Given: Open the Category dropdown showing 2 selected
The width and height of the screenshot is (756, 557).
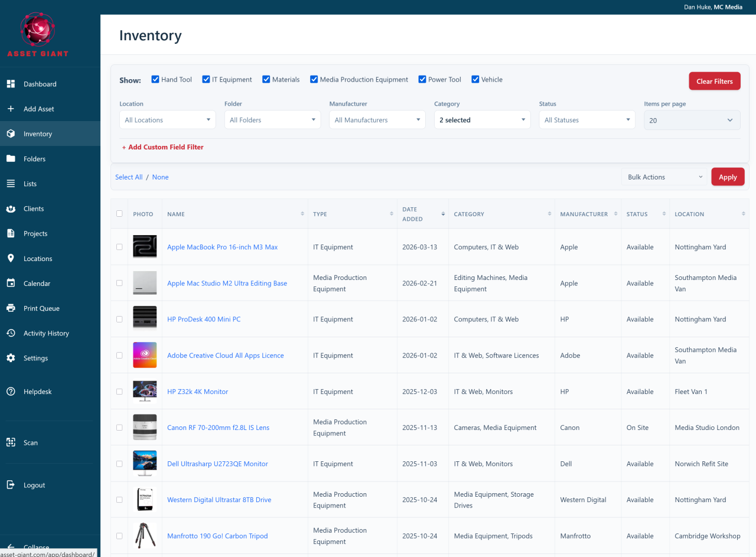Looking at the screenshot, I should click(x=483, y=120).
